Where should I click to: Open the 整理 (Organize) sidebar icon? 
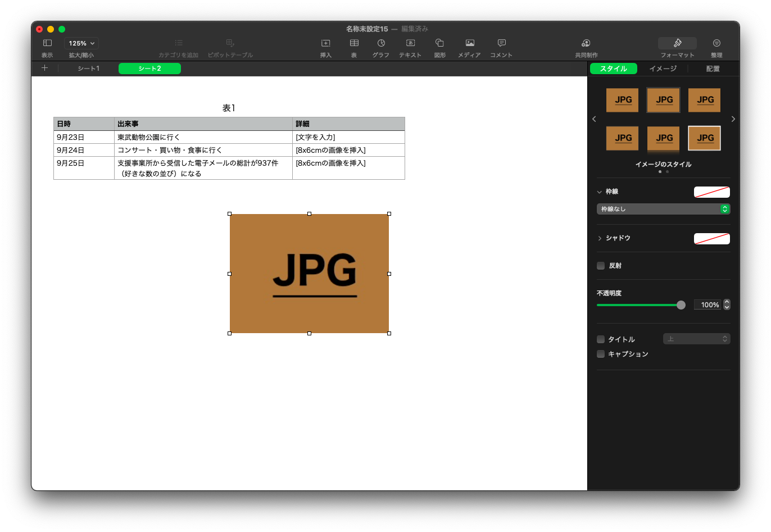tap(716, 43)
